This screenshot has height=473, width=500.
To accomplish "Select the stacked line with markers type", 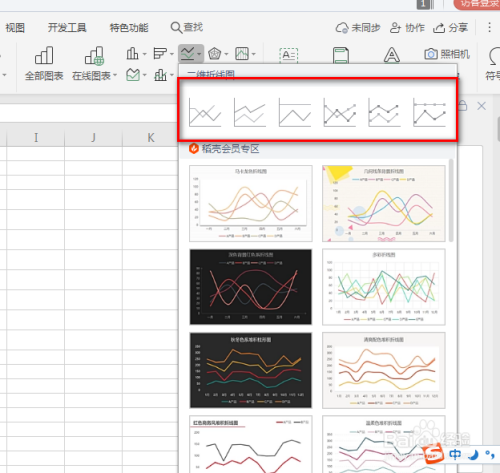I will coord(384,112).
